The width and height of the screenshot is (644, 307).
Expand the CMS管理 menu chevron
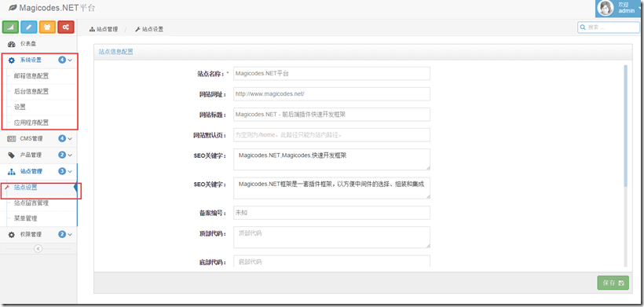click(70, 139)
